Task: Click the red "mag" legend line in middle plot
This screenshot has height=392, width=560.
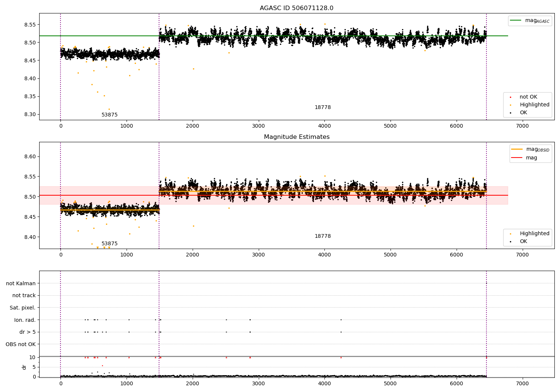Action: pyautogui.click(x=517, y=158)
